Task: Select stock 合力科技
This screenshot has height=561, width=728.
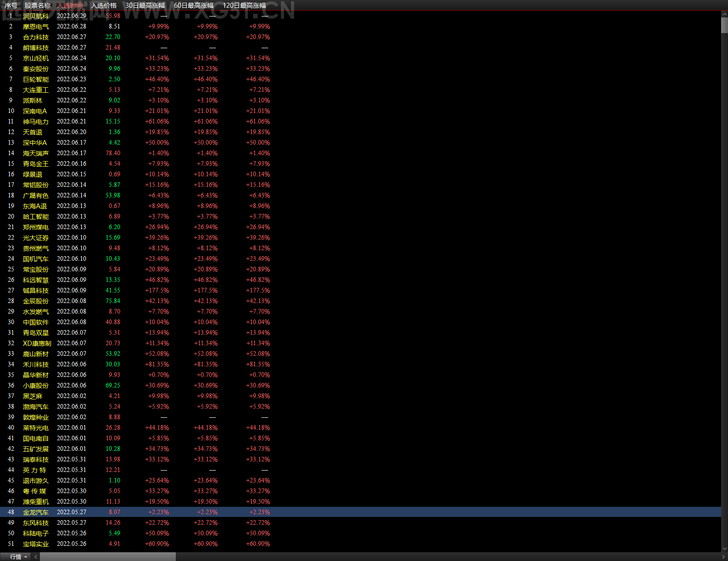Action: 36,37
